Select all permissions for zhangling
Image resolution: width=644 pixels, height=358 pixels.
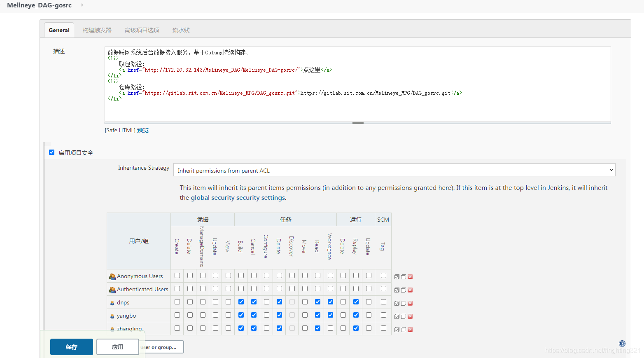tap(397, 330)
